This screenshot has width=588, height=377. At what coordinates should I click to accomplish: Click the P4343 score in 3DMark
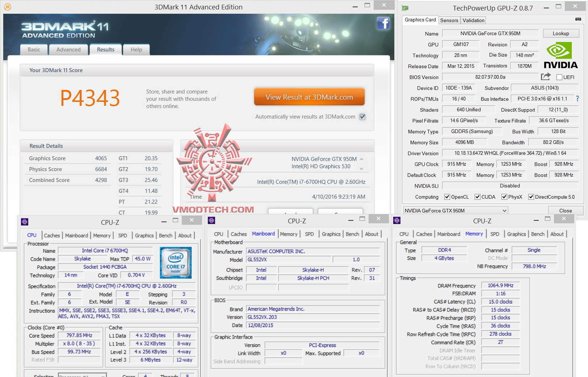pos(90,98)
